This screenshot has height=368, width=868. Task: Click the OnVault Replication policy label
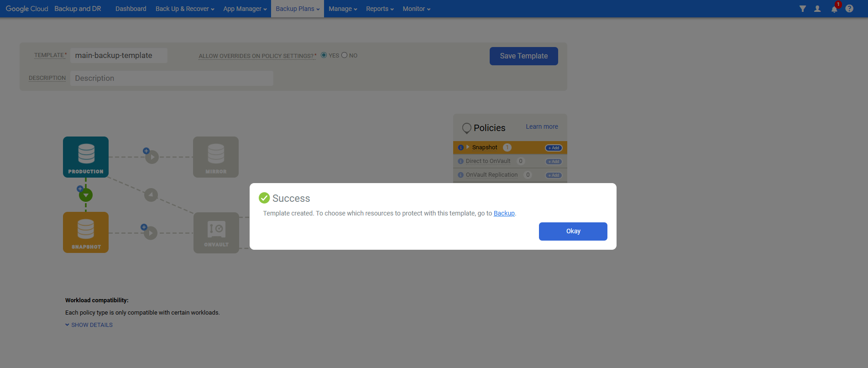[x=492, y=175]
